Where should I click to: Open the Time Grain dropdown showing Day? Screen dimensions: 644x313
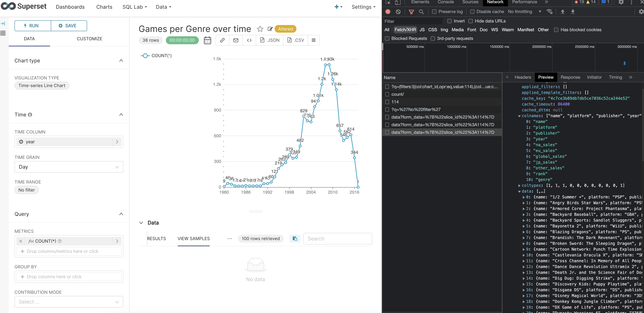coord(69,167)
